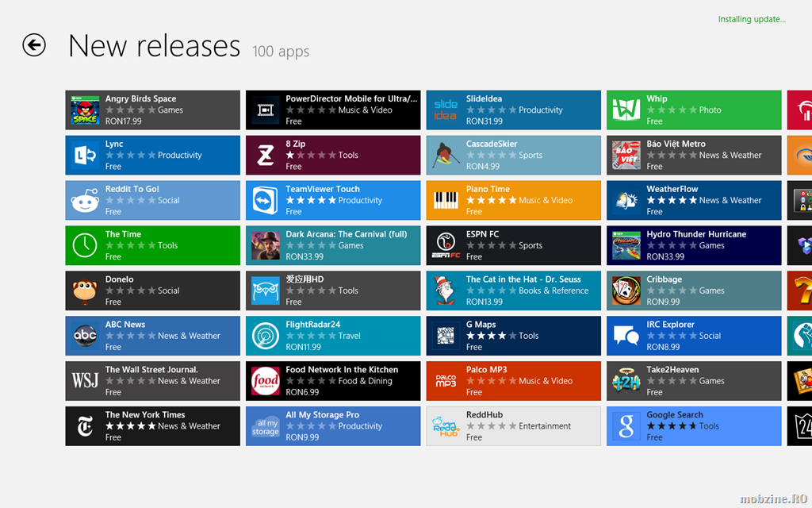Click the Food Network logo icon
The width and height of the screenshot is (812, 508).
click(x=265, y=380)
